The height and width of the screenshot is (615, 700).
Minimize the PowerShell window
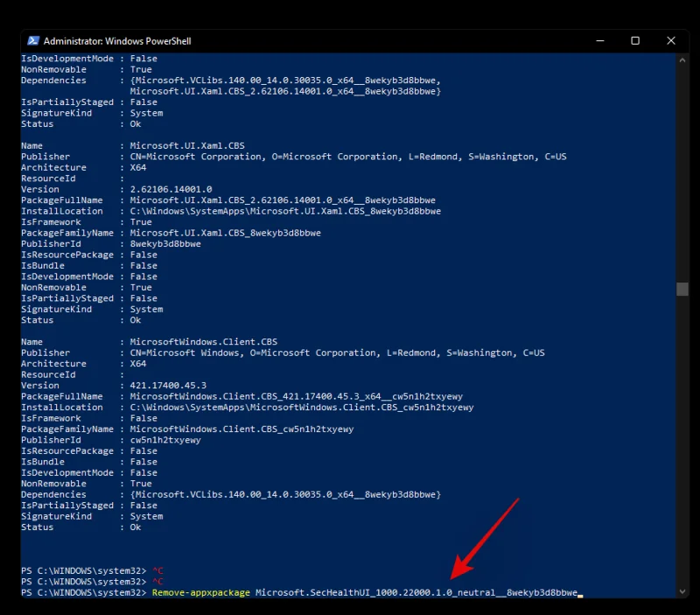coord(601,40)
